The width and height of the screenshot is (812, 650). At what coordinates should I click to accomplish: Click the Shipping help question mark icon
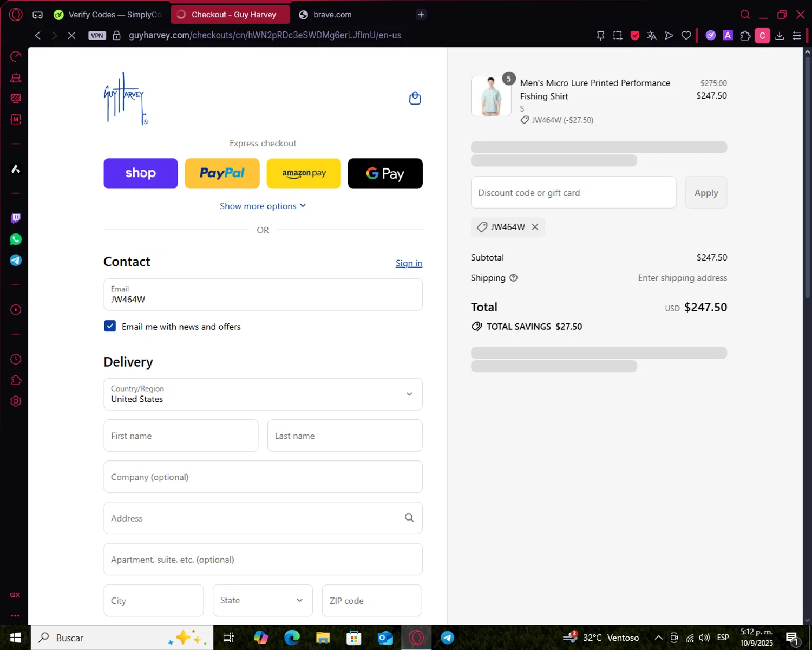point(514,278)
